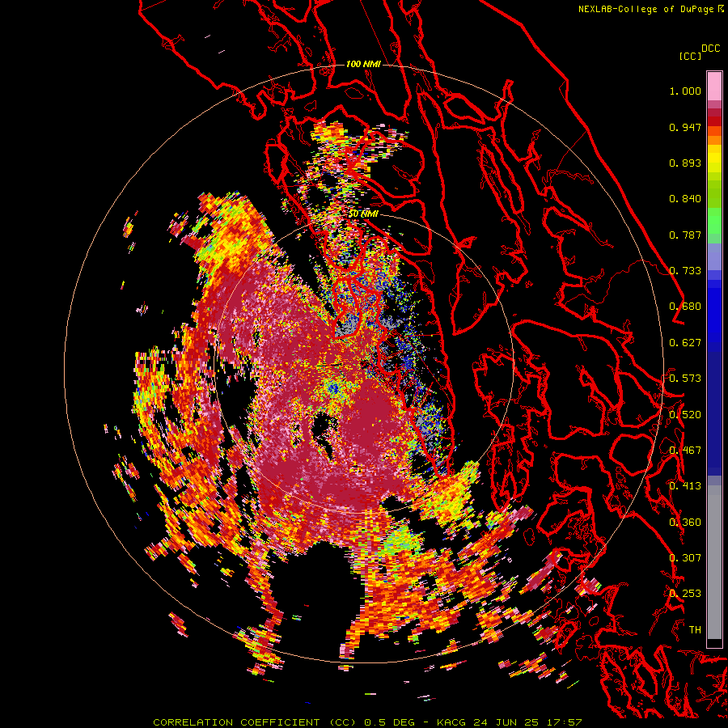The image size is (728, 728).
Task: Click the 0.467 scale value
Action: [685, 451]
